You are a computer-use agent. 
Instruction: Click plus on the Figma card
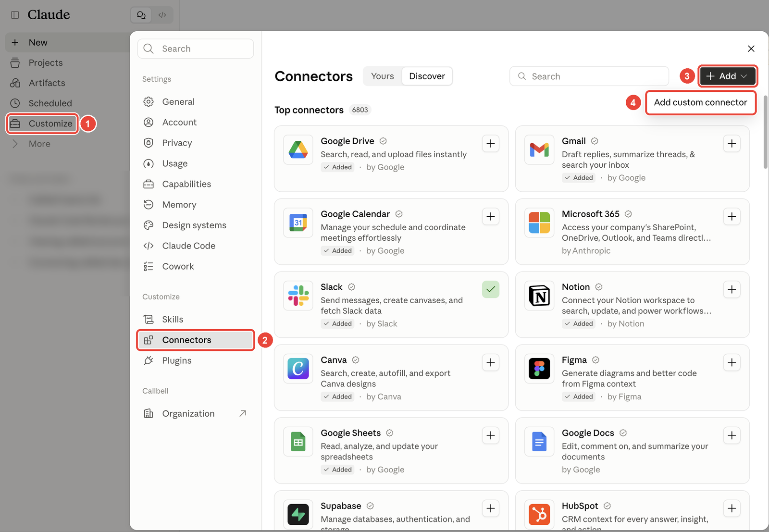732,362
